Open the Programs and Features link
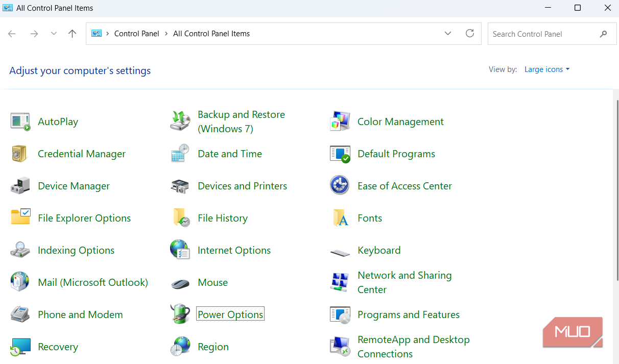This screenshot has height=364, width=619. 409,314
